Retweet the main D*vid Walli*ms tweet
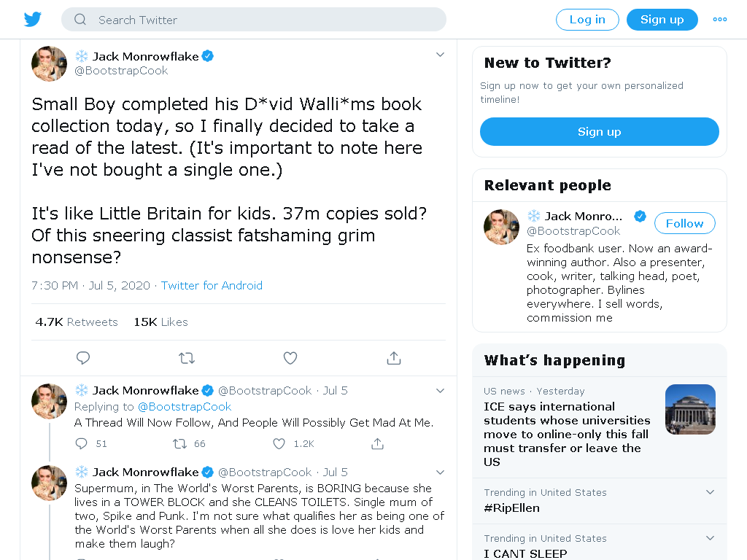 187,357
